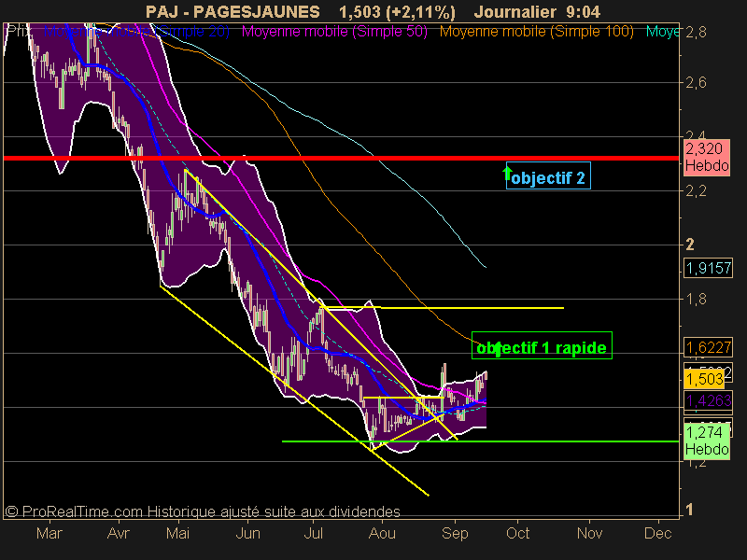Click the Mai month label
Image resolution: width=747 pixels, height=560 pixels.
177,533
